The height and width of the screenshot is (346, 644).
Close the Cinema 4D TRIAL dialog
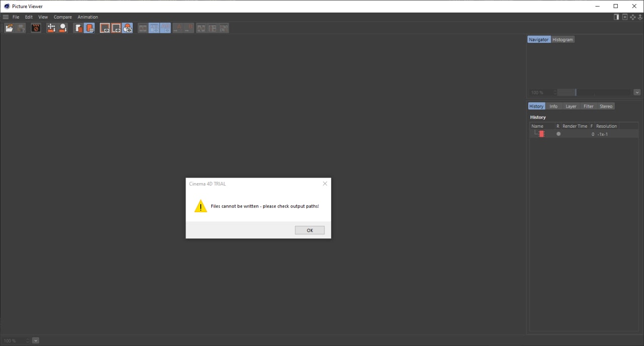pos(325,184)
